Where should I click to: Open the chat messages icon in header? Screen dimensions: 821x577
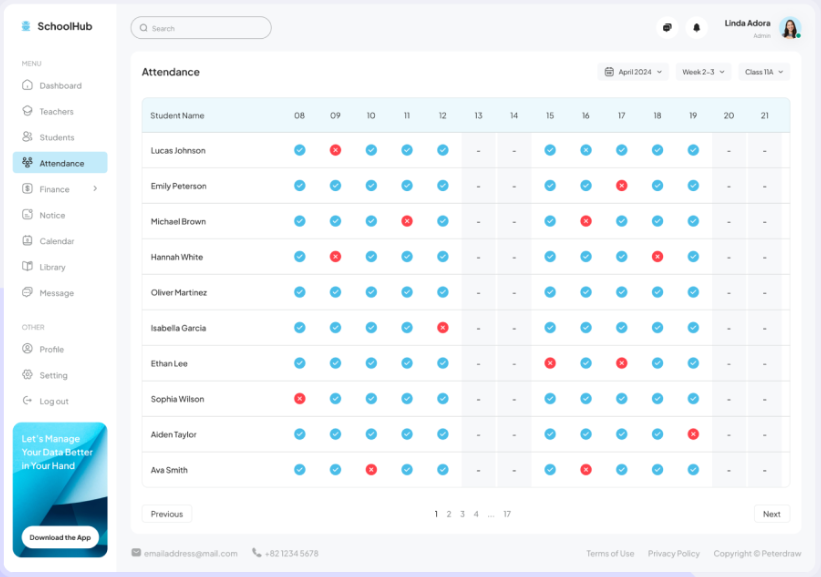[667, 28]
